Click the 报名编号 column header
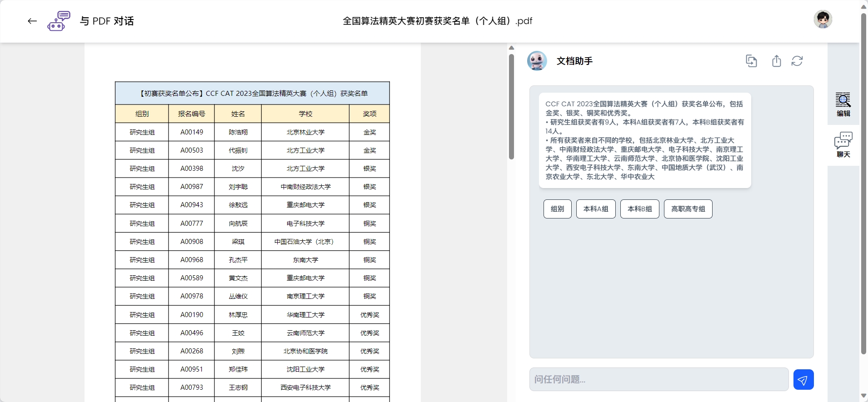 191,114
